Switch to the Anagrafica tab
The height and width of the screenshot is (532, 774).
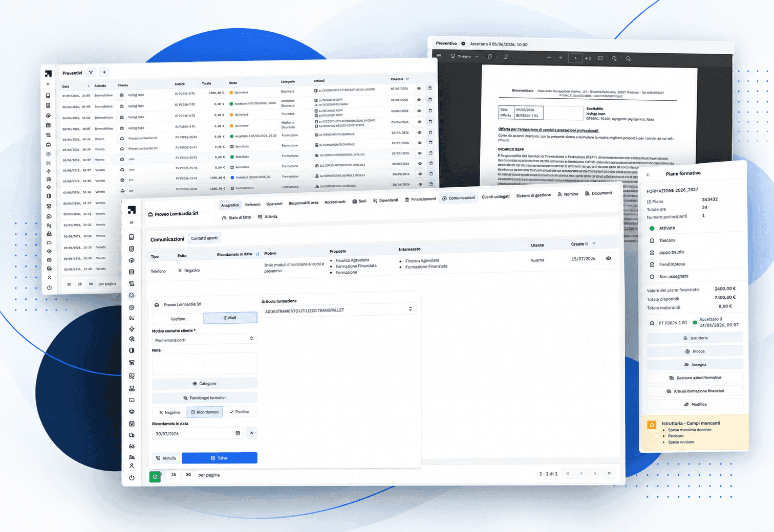coord(230,205)
